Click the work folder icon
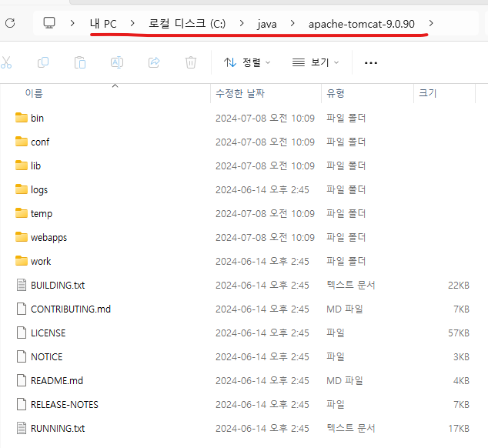488x448 pixels. [x=22, y=261]
